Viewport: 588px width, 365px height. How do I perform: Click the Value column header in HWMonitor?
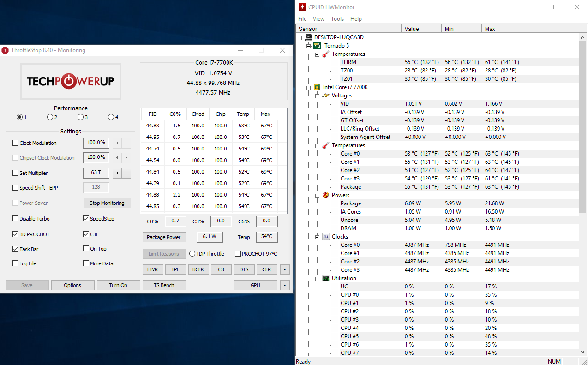point(421,29)
